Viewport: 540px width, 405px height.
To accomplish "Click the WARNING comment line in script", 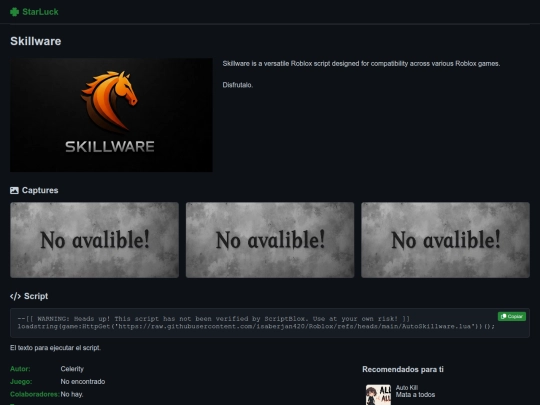I will (214, 319).
